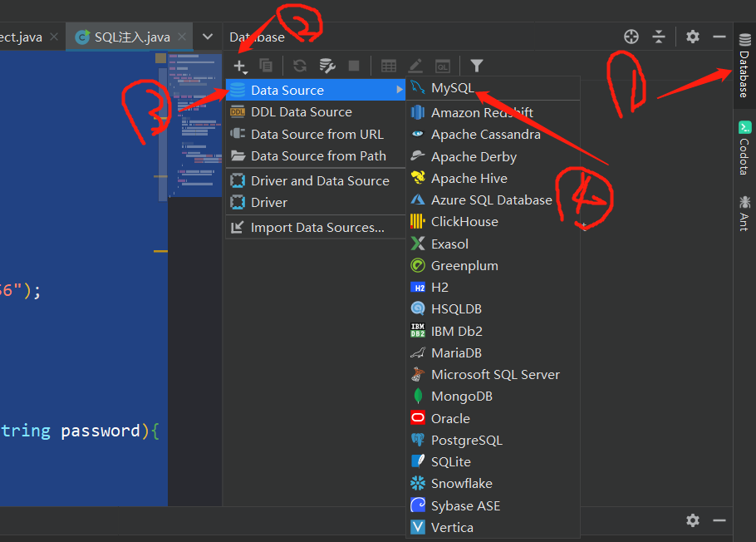Select the Driver menu entry

point(316,202)
